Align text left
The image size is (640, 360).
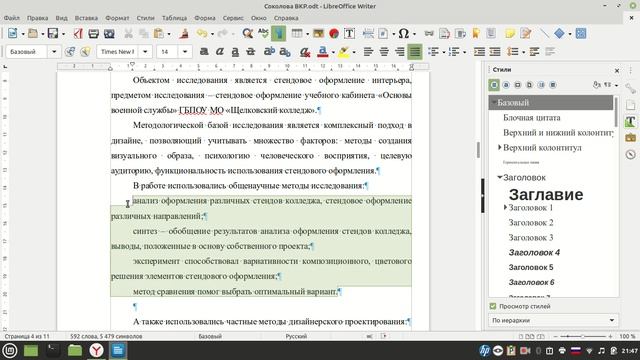[x=368, y=51]
